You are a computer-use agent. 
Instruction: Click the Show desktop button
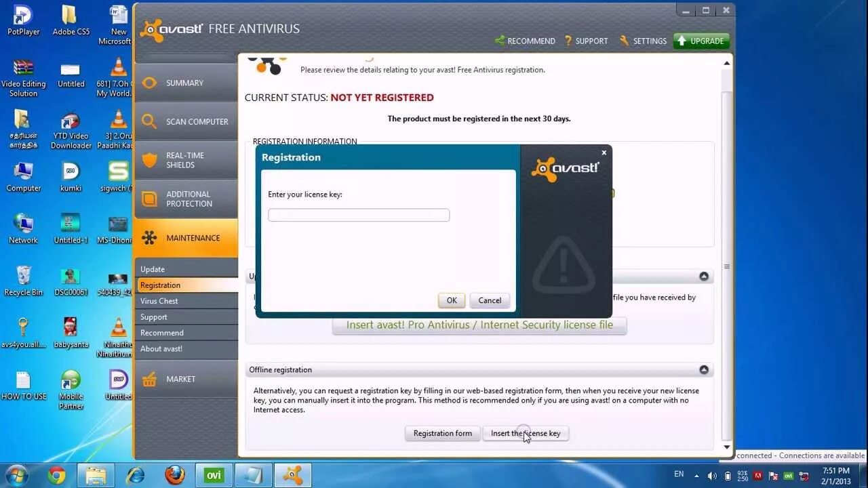pos(863,476)
